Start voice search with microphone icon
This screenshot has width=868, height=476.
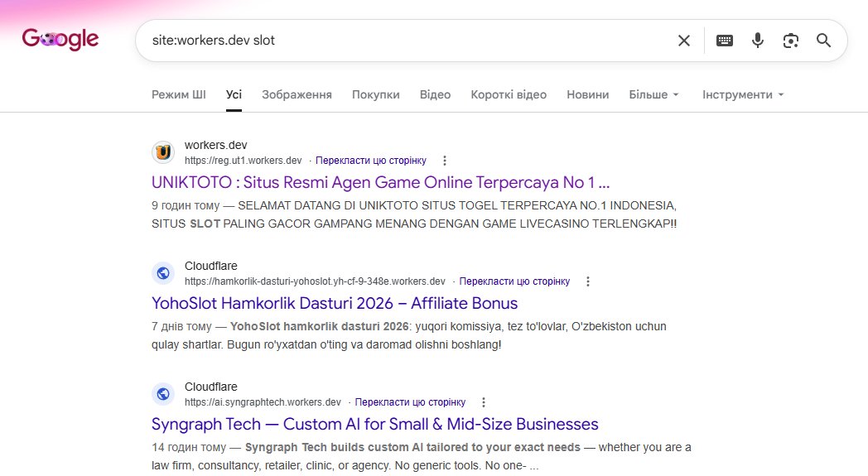click(757, 41)
